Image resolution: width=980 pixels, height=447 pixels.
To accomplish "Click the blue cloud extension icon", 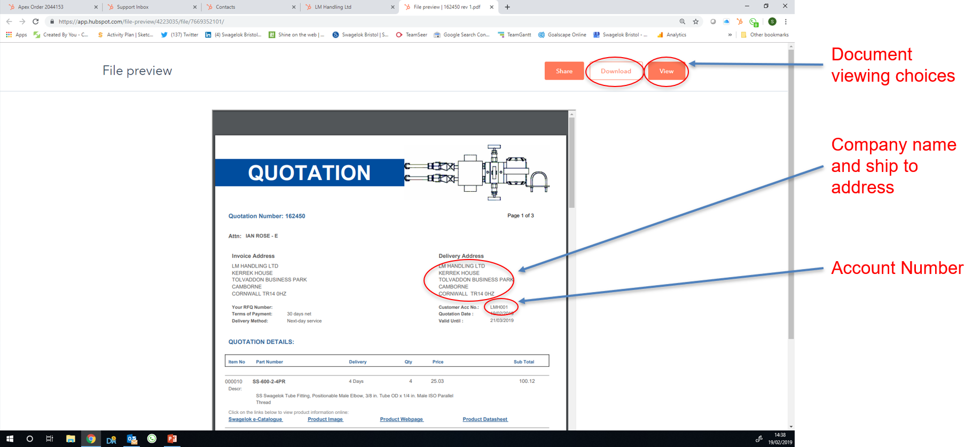I will (726, 22).
